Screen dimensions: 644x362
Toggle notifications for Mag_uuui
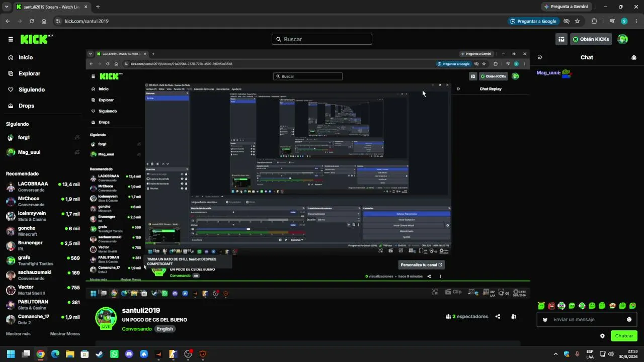77,152
